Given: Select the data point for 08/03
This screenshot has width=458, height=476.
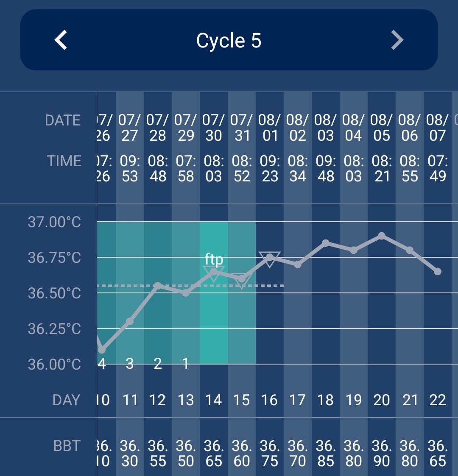Looking at the screenshot, I should (326, 243).
